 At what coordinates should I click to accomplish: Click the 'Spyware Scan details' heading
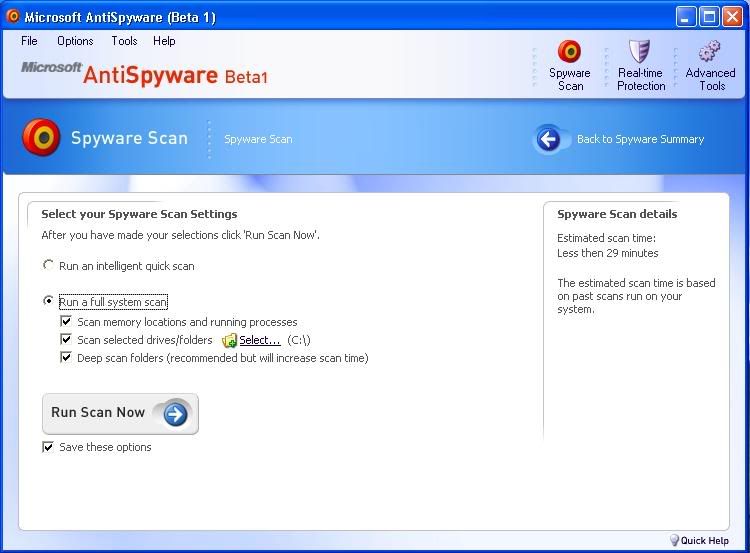(x=617, y=214)
